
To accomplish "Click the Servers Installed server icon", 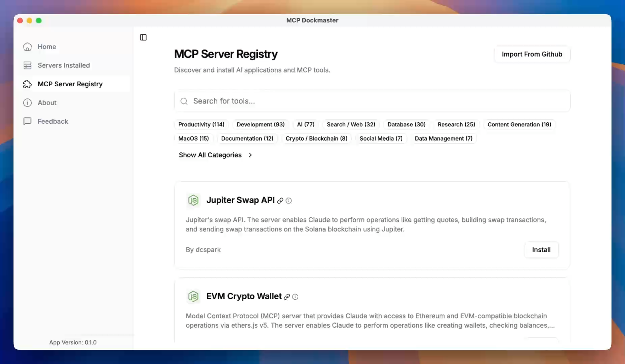I will click(x=27, y=65).
